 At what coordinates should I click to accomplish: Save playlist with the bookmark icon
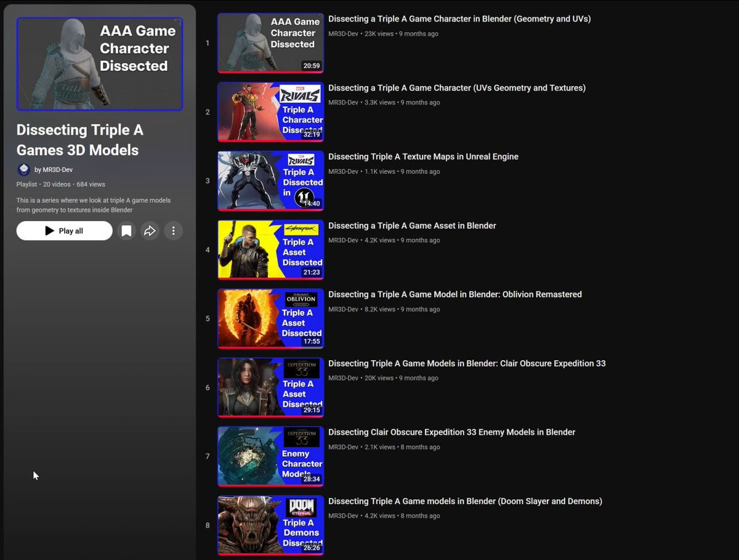[126, 231]
